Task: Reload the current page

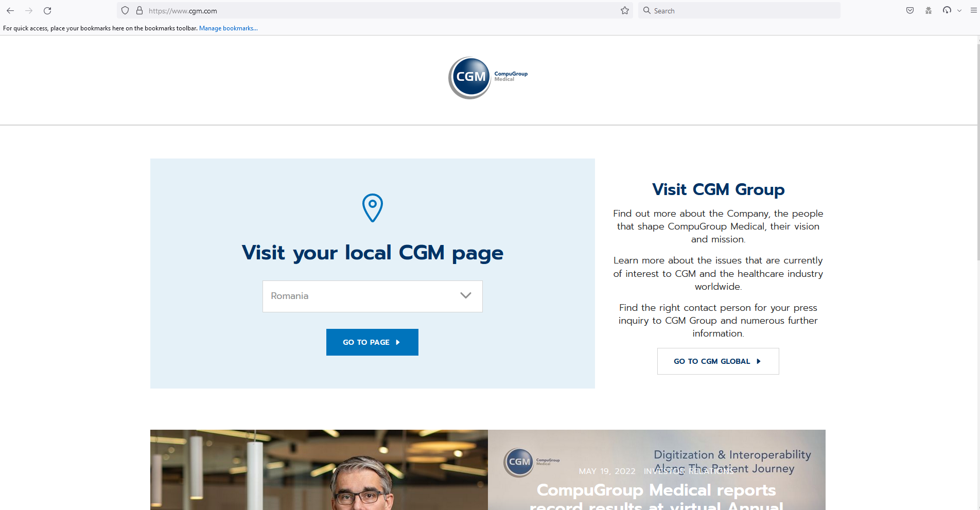Action: tap(47, 10)
